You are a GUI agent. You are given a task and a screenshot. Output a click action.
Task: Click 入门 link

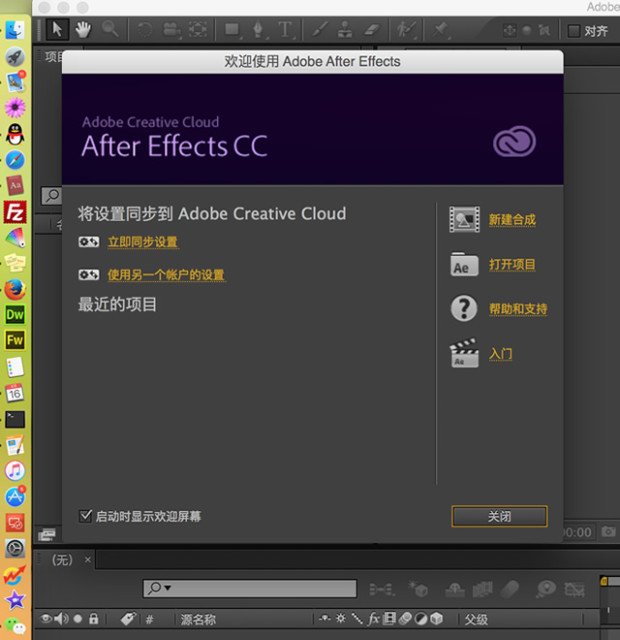click(500, 353)
